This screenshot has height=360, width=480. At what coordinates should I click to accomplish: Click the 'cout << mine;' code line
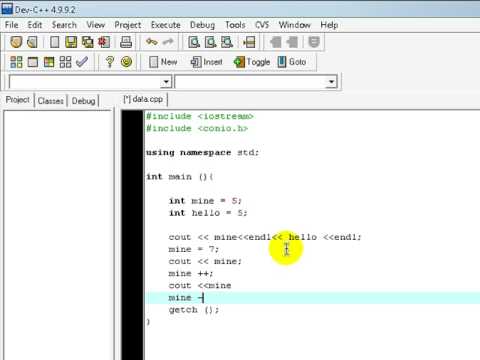(205, 261)
